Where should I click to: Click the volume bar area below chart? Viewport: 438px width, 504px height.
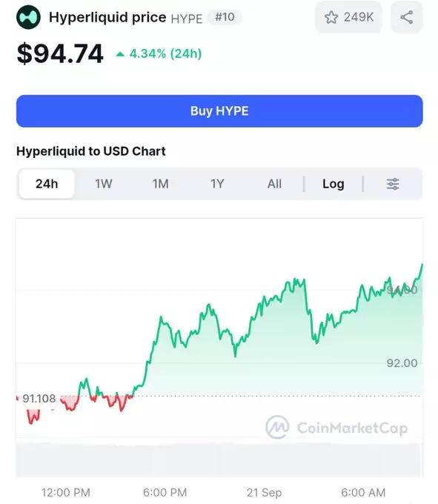[219, 460]
